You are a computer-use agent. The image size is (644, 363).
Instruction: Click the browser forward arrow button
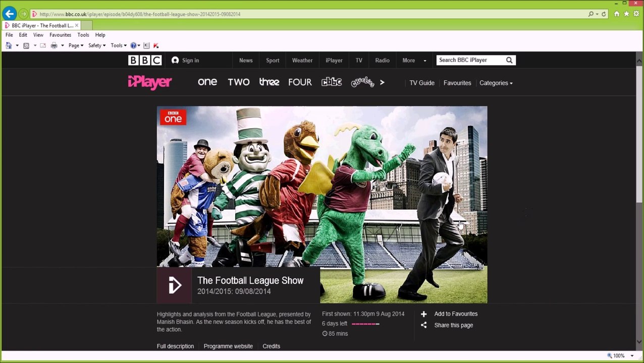click(23, 14)
